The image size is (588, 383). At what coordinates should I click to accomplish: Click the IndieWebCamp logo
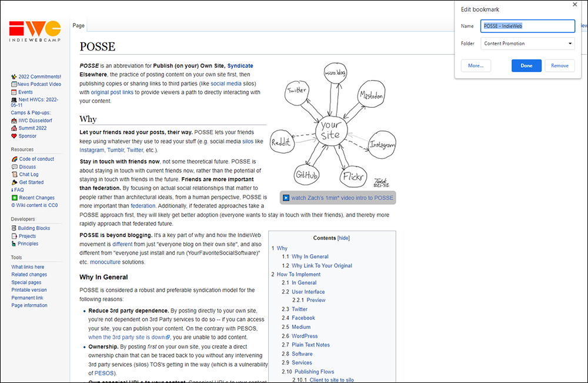(35, 32)
